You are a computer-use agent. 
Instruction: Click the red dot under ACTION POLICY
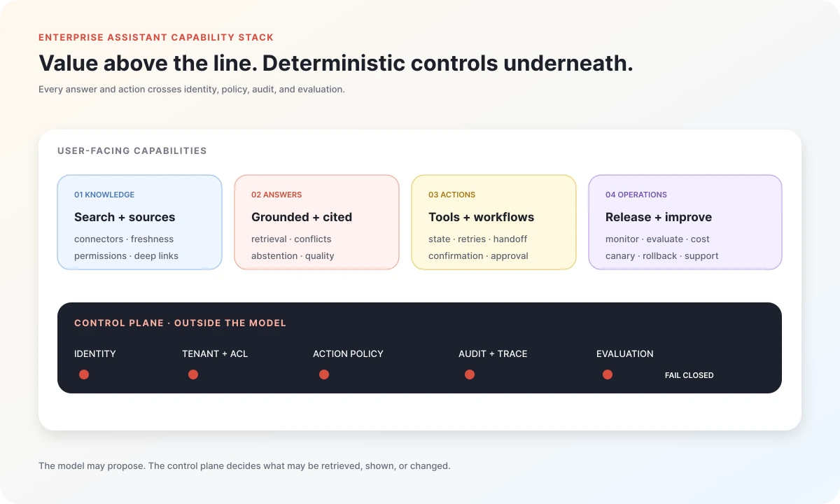(324, 374)
